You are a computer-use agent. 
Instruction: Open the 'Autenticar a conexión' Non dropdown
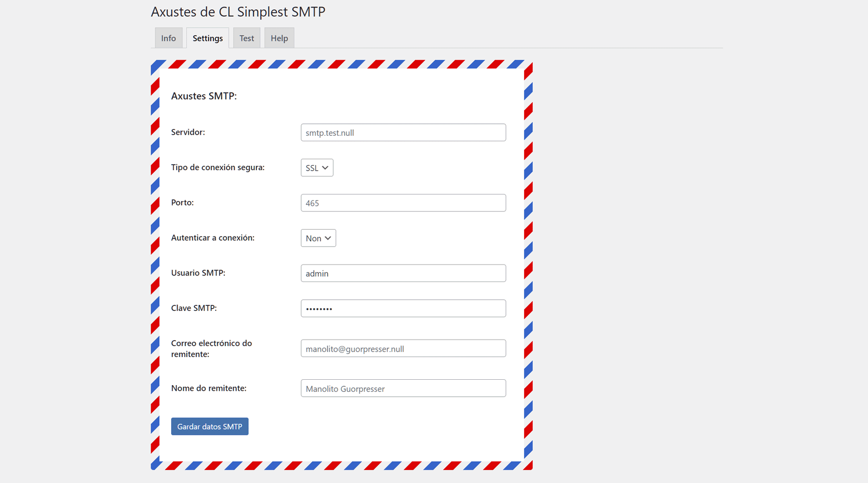click(x=318, y=238)
